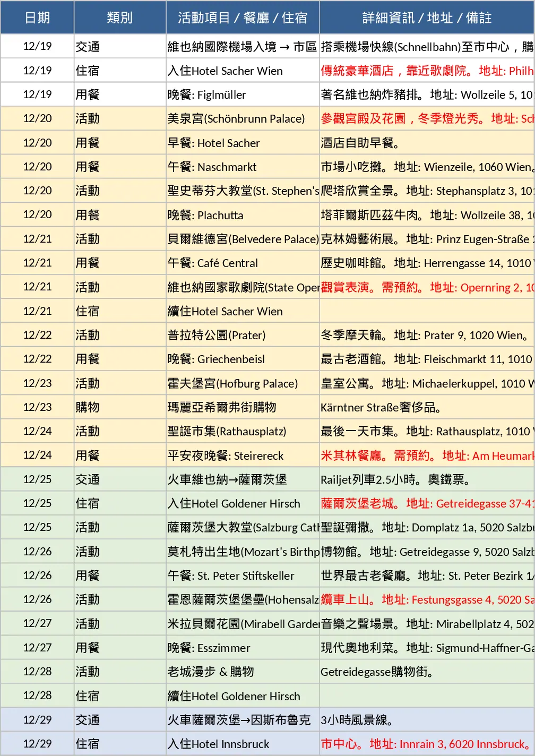Select the 維也納國際機場入境 → 市區 cell
Screen dimensions: 535x756
coord(243,47)
